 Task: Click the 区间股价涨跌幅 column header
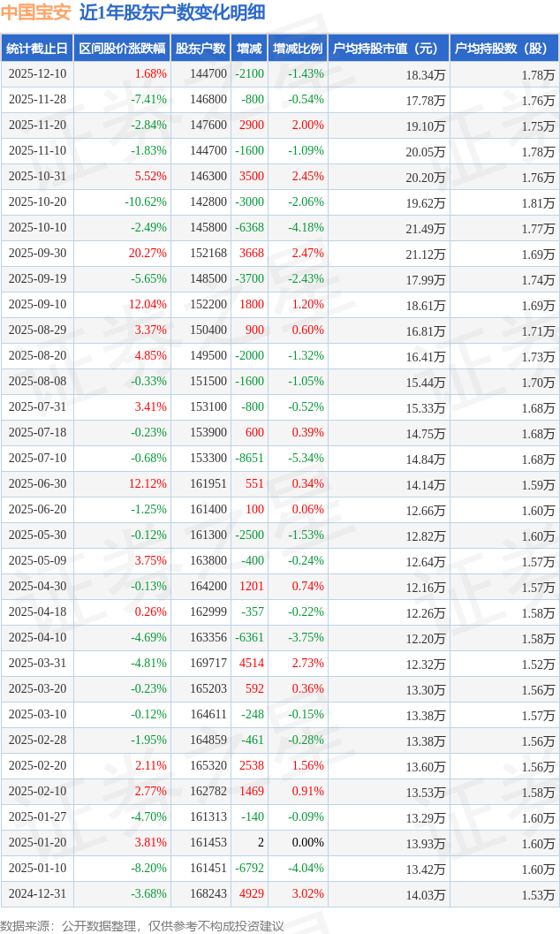121,49
